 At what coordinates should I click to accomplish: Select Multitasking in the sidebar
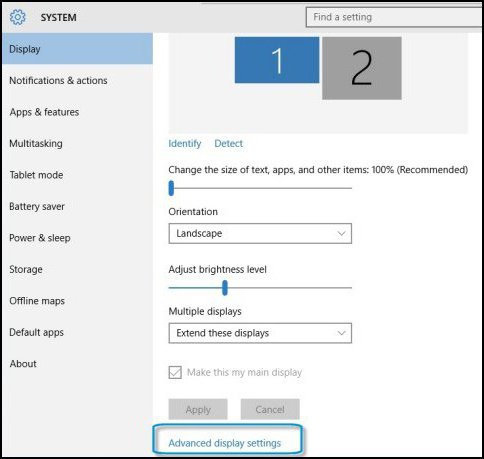(x=36, y=143)
